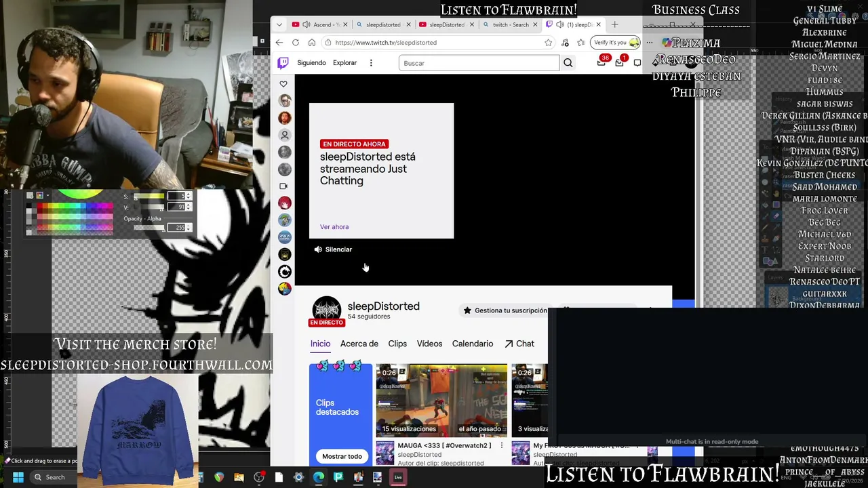The width and height of the screenshot is (868, 488).
Task: Click the EN DIRECTO AHORA badge
Action: 353,144
